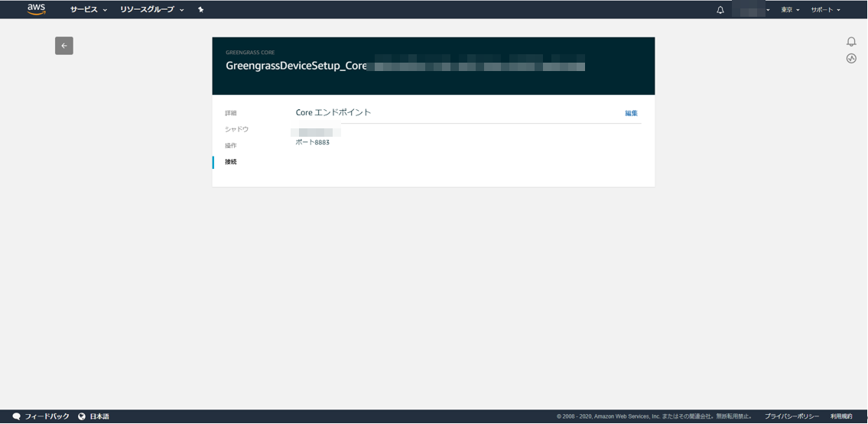
Task: Click the Core エンドポイント heading
Action: tap(333, 112)
